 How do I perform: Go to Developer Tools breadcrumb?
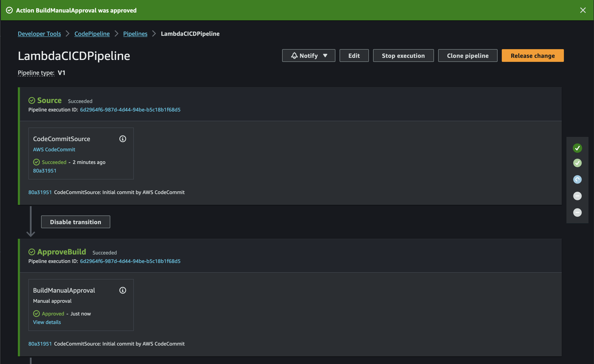click(39, 34)
